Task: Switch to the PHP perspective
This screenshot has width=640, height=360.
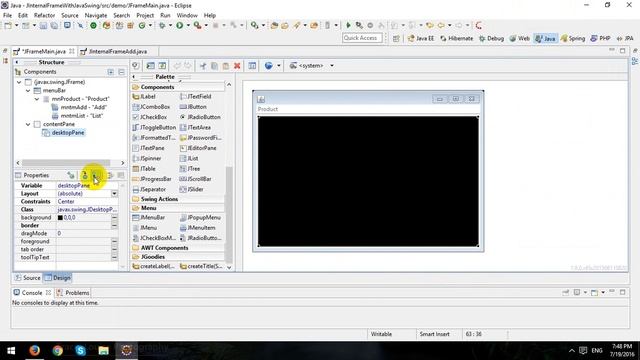Action: tap(600, 38)
